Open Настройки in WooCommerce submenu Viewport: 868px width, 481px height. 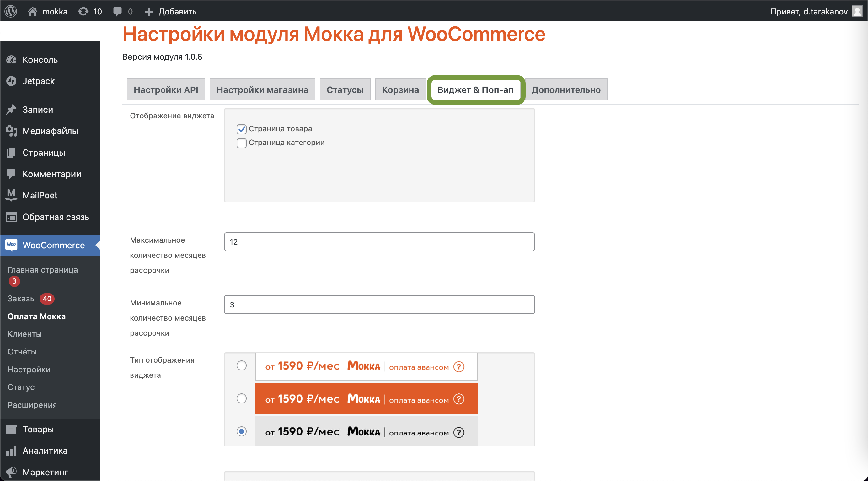pos(29,370)
